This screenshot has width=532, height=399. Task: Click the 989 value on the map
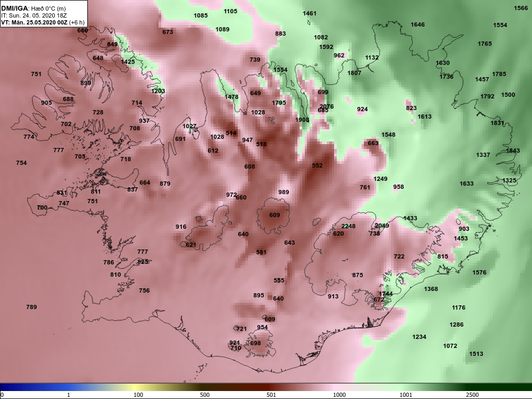[x=284, y=192]
